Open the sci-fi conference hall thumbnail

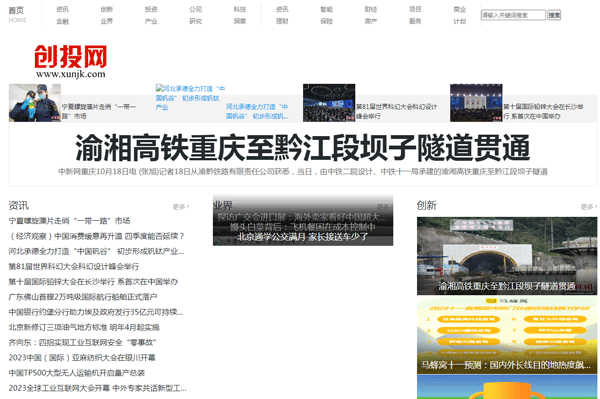pos(329,103)
